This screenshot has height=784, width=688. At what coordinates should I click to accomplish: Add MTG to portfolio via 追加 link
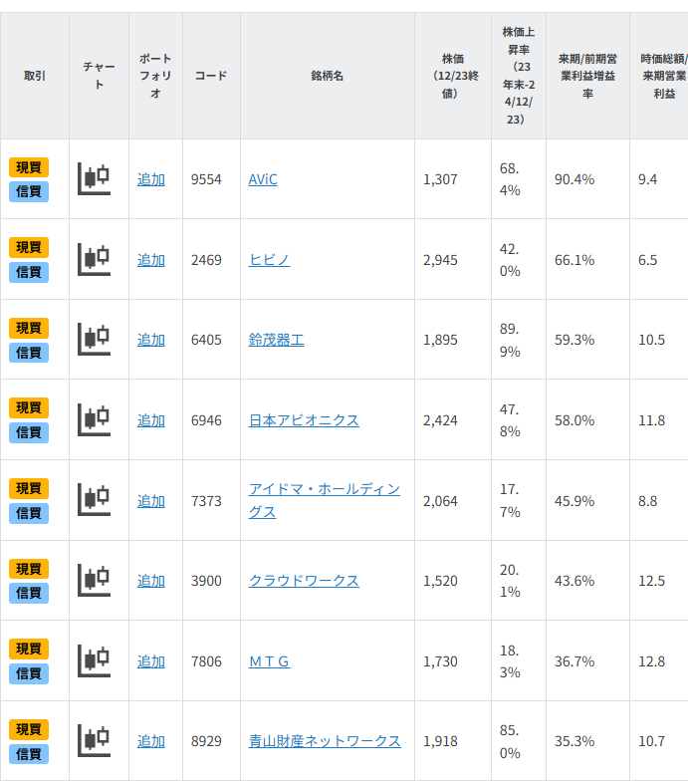[151, 661]
